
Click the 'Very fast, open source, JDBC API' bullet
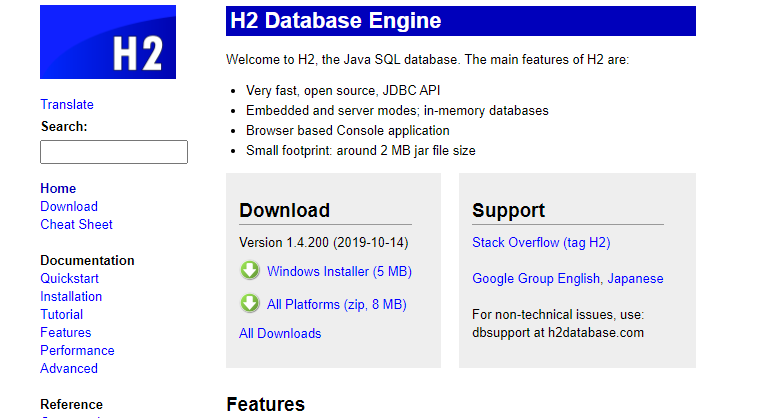click(343, 91)
